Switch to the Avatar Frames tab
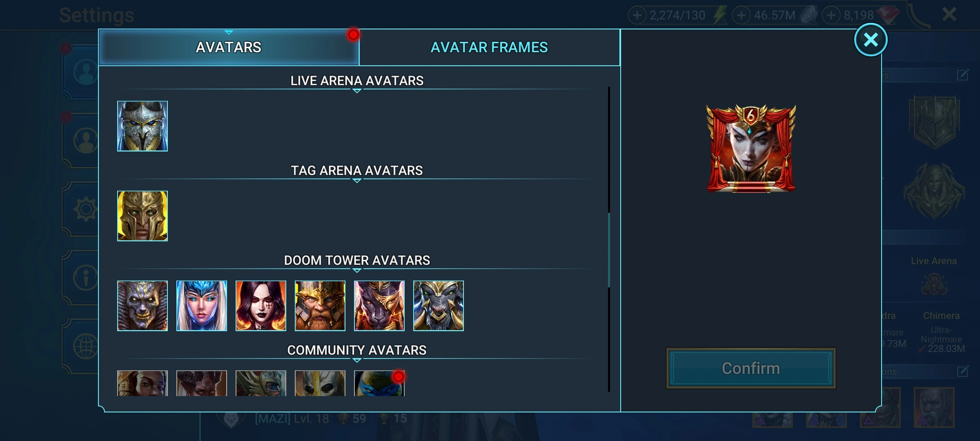980x441 pixels. pos(489,47)
